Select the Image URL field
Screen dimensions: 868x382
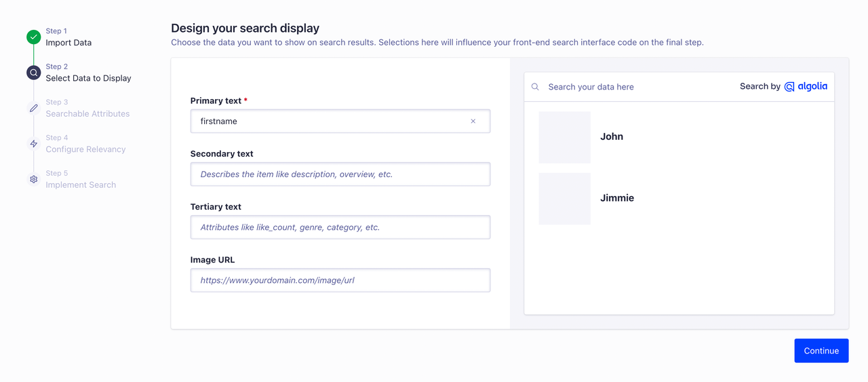(x=340, y=280)
